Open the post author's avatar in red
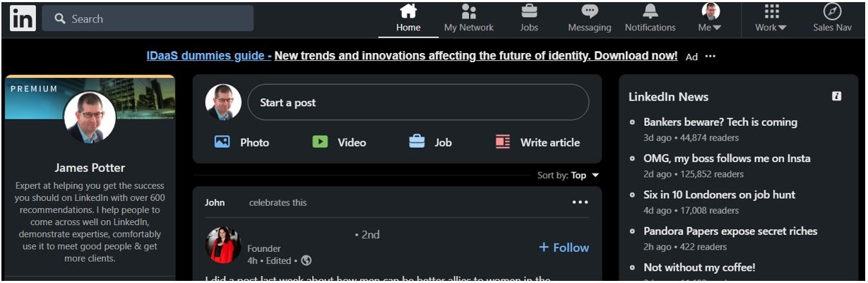Image resolution: width=868 pixels, height=283 pixels. tap(223, 246)
